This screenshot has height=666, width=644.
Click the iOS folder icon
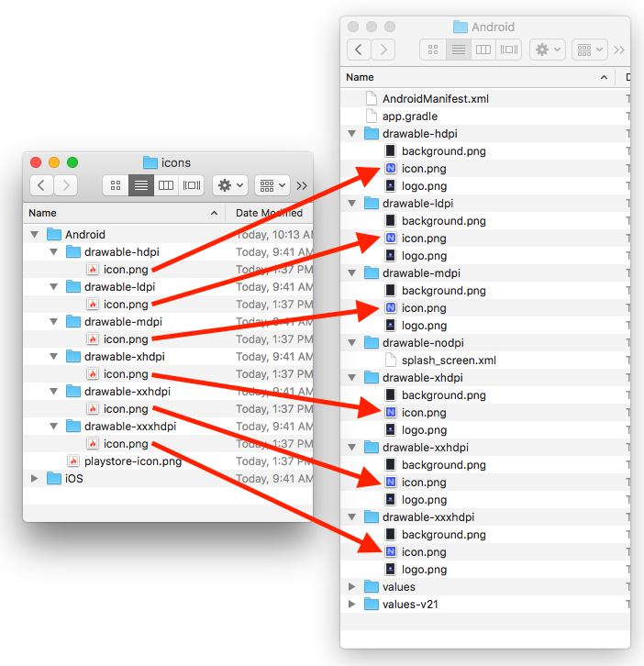tap(54, 478)
